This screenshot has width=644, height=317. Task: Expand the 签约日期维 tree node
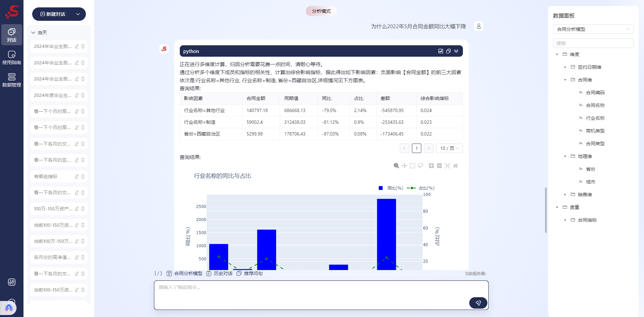click(565, 67)
